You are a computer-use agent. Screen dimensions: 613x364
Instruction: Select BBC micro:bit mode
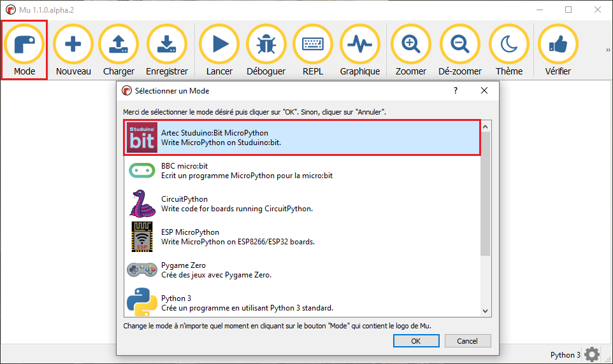(302, 171)
